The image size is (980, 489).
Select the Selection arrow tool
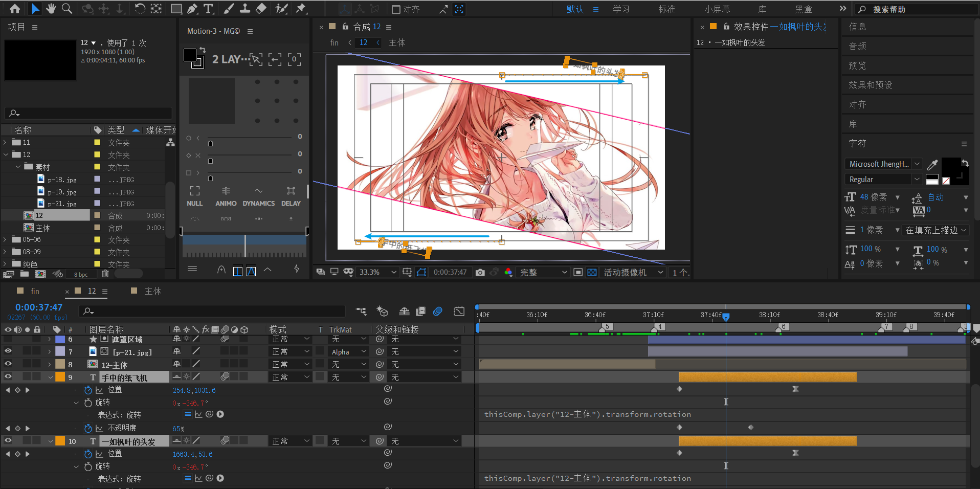click(x=35, y=9)
